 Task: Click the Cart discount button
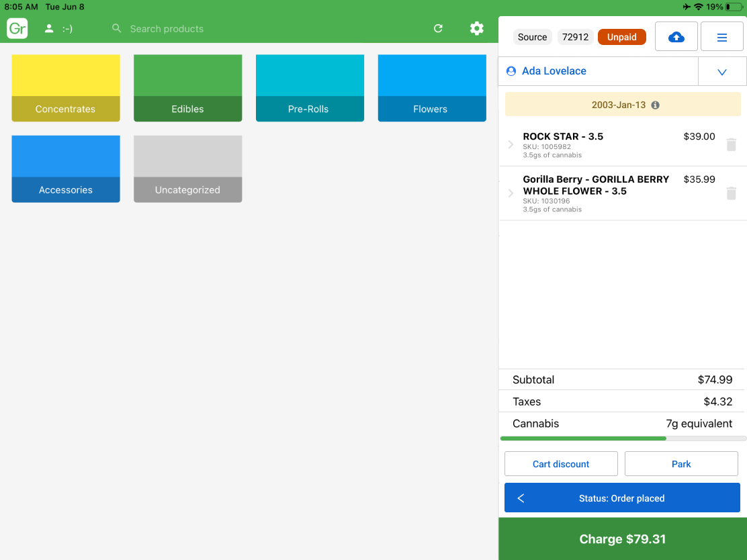[x=561, y=464]
